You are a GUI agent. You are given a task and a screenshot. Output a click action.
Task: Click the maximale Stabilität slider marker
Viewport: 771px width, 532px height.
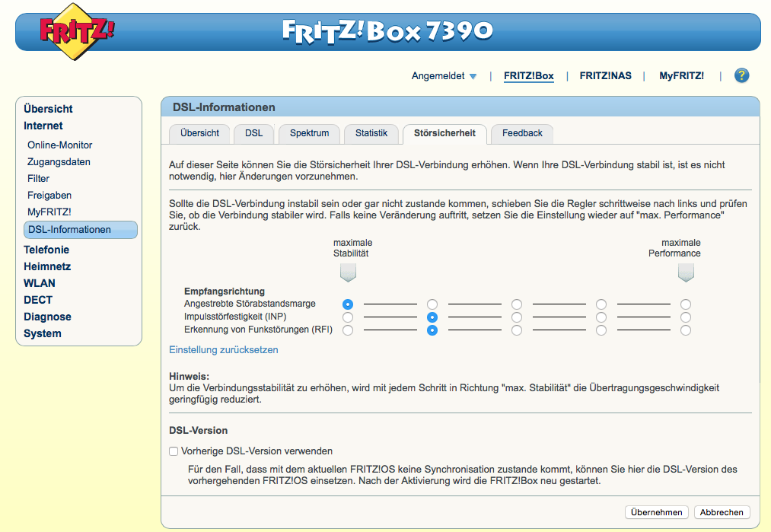click(348, 272)
